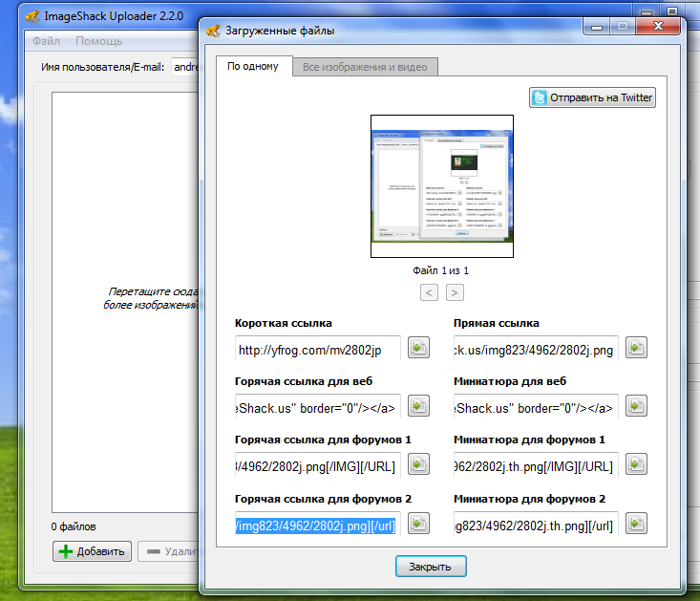Click the uploaded screenshot thumbnail preview

click(442, 186)
